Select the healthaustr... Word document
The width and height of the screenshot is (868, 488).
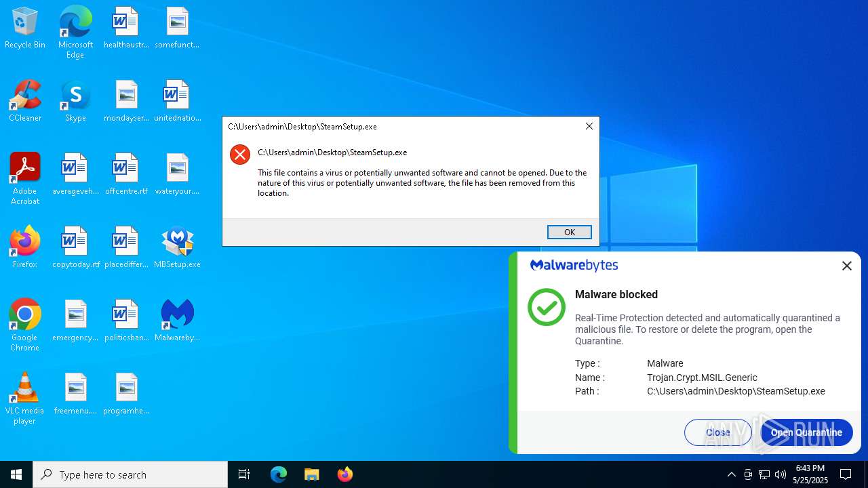pyautogui.click(x=126, y=27)
